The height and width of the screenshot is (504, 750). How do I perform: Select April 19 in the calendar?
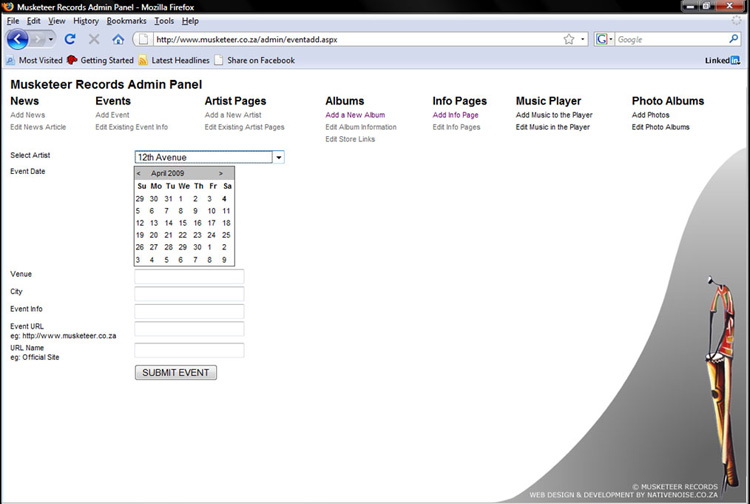[140, 235]
